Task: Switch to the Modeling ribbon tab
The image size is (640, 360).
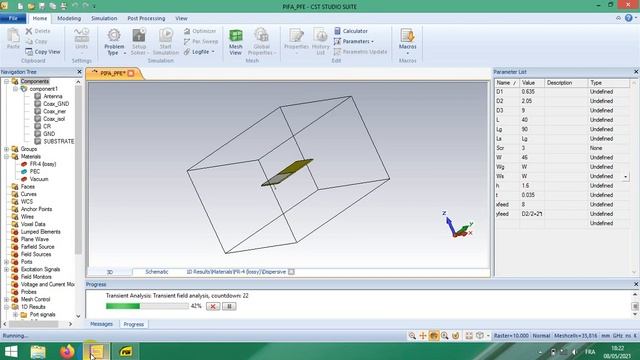Action: point(69,18)
